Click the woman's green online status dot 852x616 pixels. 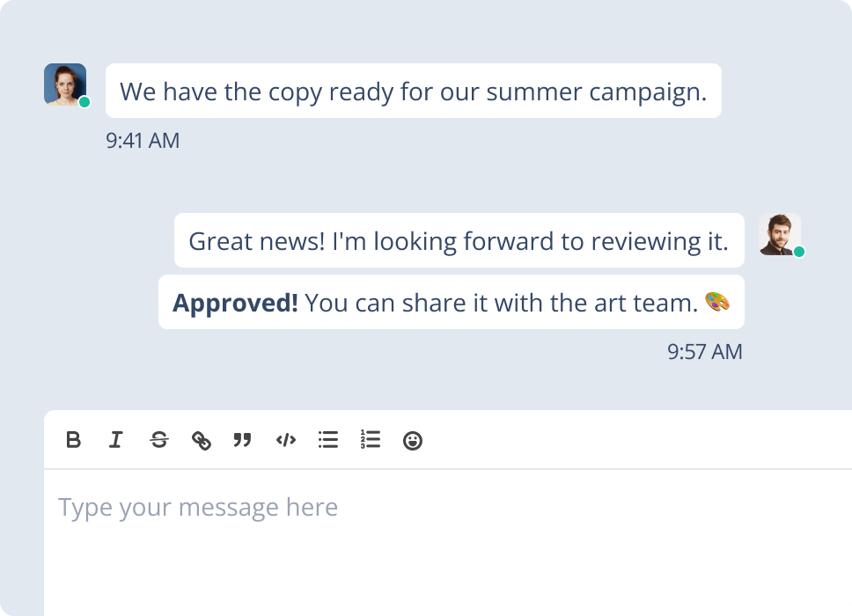[84, 102]
